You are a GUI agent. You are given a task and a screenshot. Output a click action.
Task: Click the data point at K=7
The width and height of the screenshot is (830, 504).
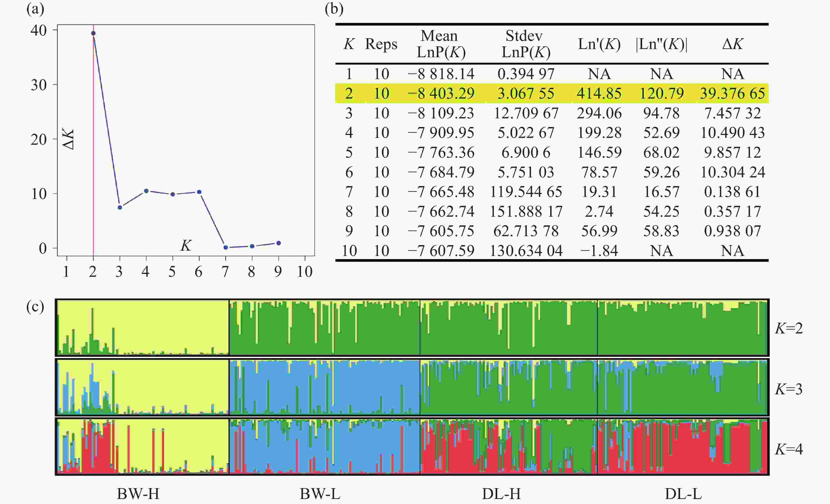[226, 247]
